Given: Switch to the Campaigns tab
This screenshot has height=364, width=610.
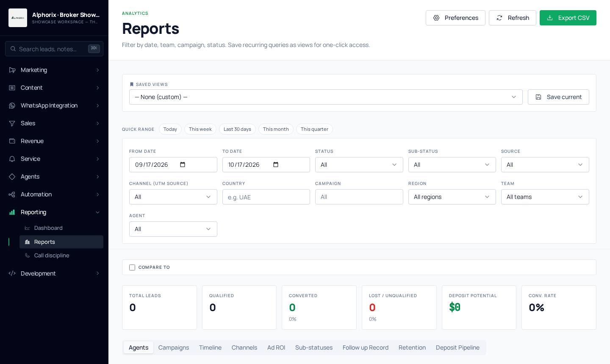Looking at the screenshot, I should (174, 347).
